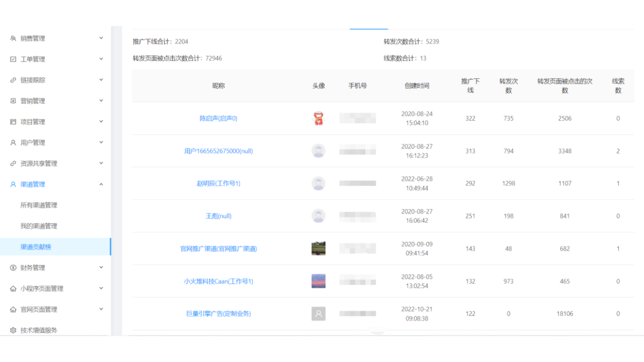The width and height of the screenshot is (644, 362).
Task: Click the 项目管理 sidebar icon
Action: click(x=13, y=122)
